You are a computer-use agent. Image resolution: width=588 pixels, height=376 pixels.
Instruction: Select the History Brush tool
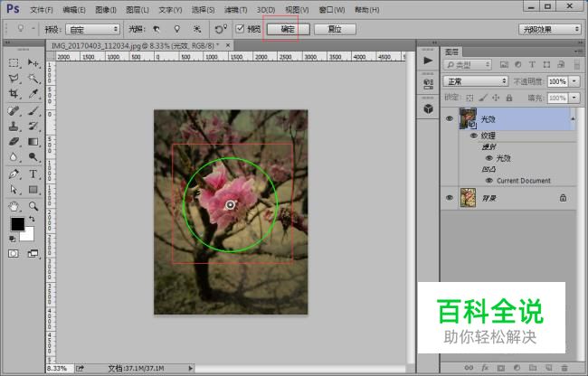coord(33,127)
